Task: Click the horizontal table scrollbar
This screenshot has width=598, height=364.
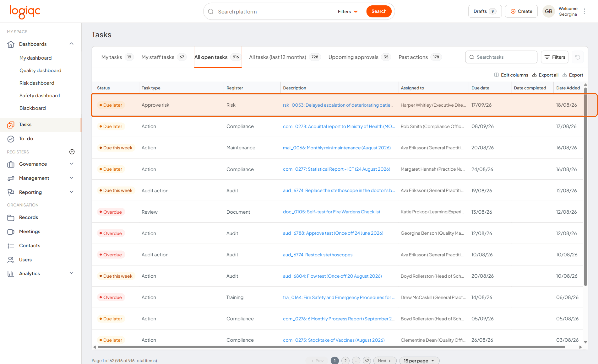Action: point(331,347)
